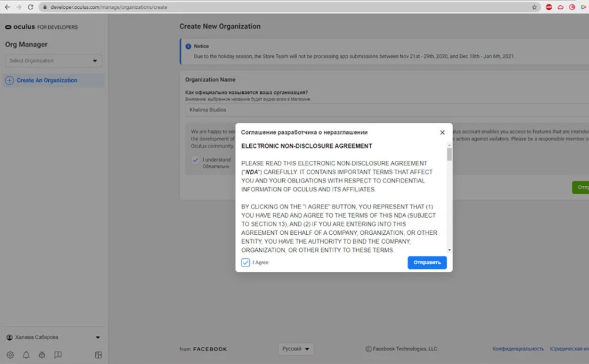Check the I Agree checkbox
The width and height of the screenshot is (589, 364).
(x=245, y=262)
